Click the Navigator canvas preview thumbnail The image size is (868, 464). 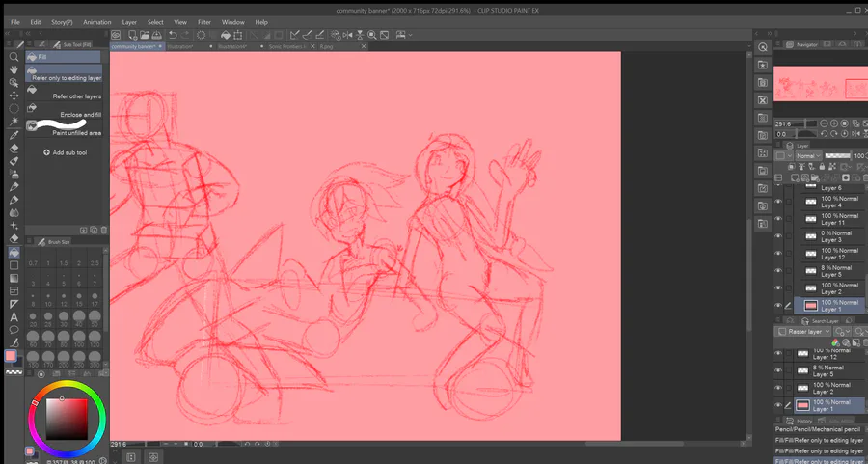821,84
